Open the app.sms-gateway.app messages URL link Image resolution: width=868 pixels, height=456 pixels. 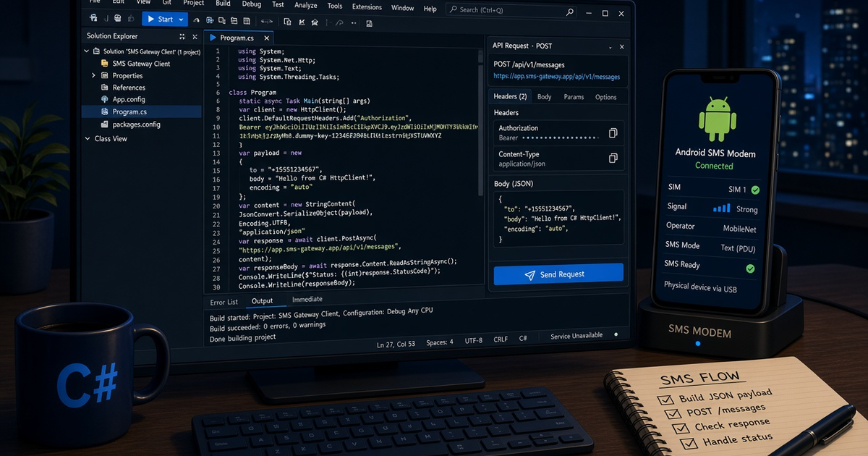coord(557,76)
